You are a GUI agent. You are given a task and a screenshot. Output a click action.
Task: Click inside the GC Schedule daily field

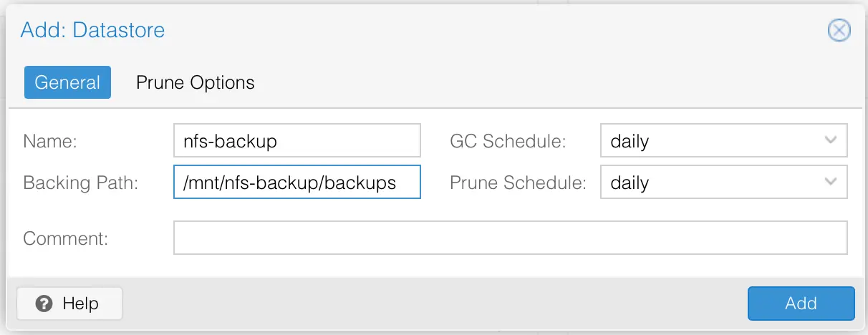[x=709, y=141]
